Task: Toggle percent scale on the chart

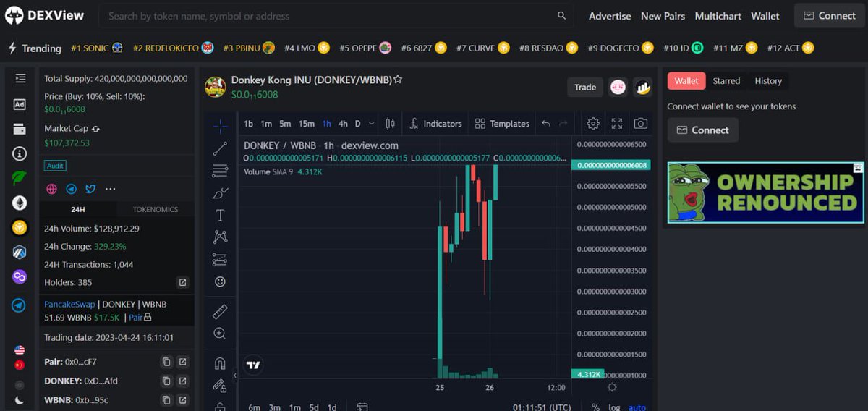Action: click(595, 407)
